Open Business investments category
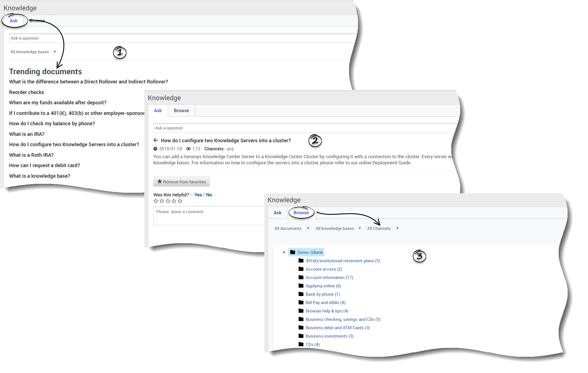Screen dimensions: 588x373 (329, 336)
